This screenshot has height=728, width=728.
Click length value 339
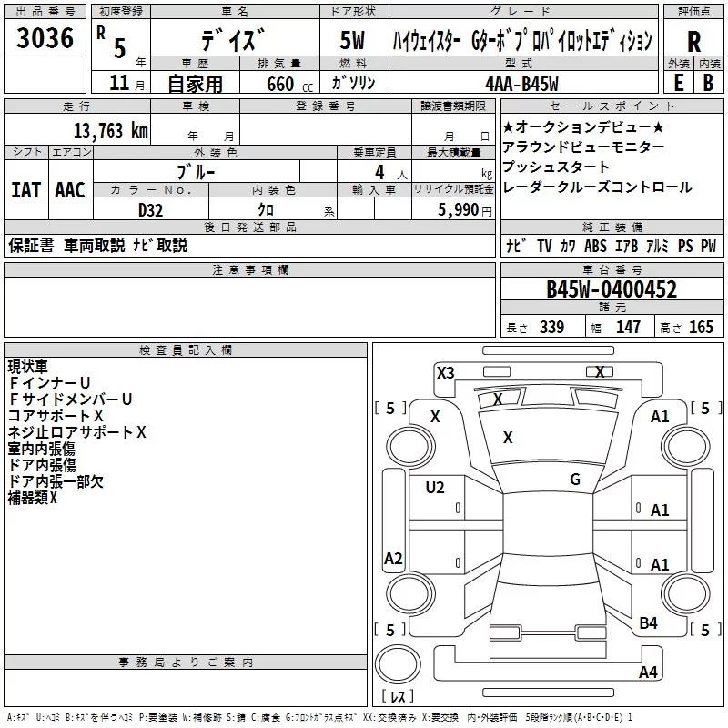tap(551, 327)
